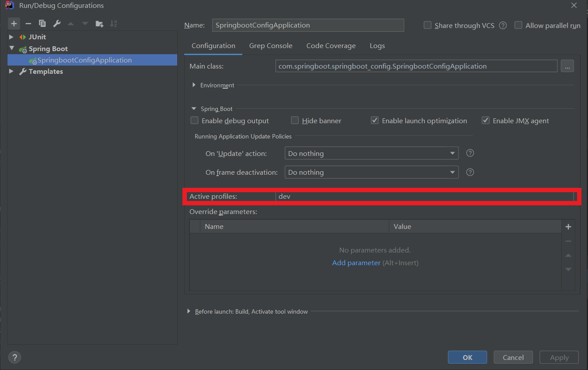Move override parameter up arrow
Image resolution: width=588 pixels, height=370 pixels.
click(x=568, y=255)
